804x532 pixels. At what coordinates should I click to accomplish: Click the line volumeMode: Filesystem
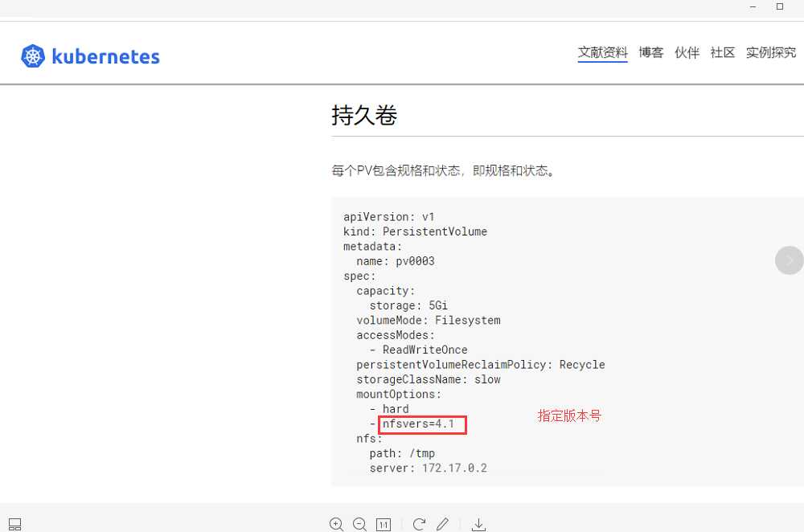tap(429, 321)
